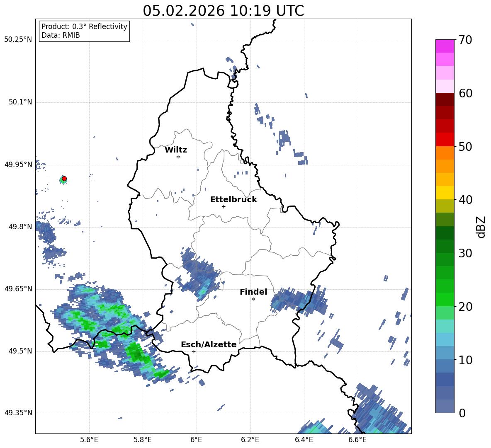
Task: Pick the yellow colorbar segment above 40
Action: click(x=445, y=193)
